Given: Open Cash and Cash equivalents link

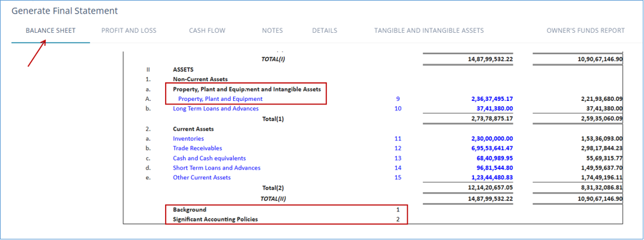Looking at the screenshot, I should click(209, 158).
